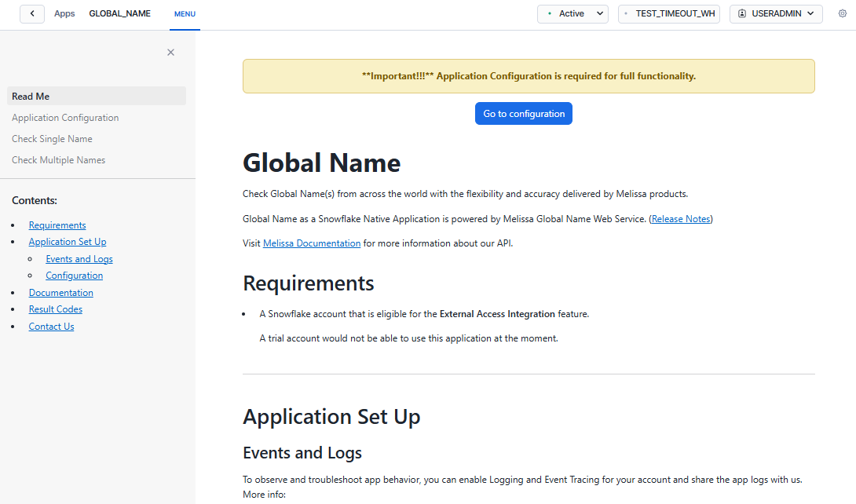Screen dimensions: 856x504
Task: Switch to the MENU tab
Action: [185, 14]
